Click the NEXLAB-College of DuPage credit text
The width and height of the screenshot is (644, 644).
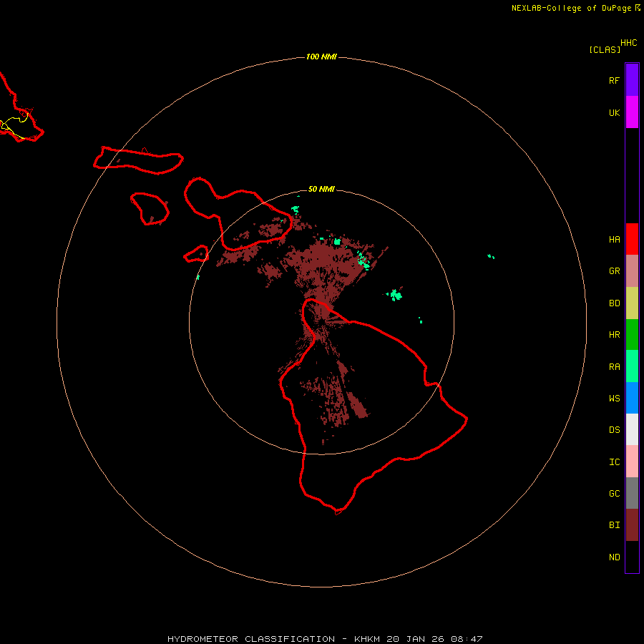(x=571, y=8)
